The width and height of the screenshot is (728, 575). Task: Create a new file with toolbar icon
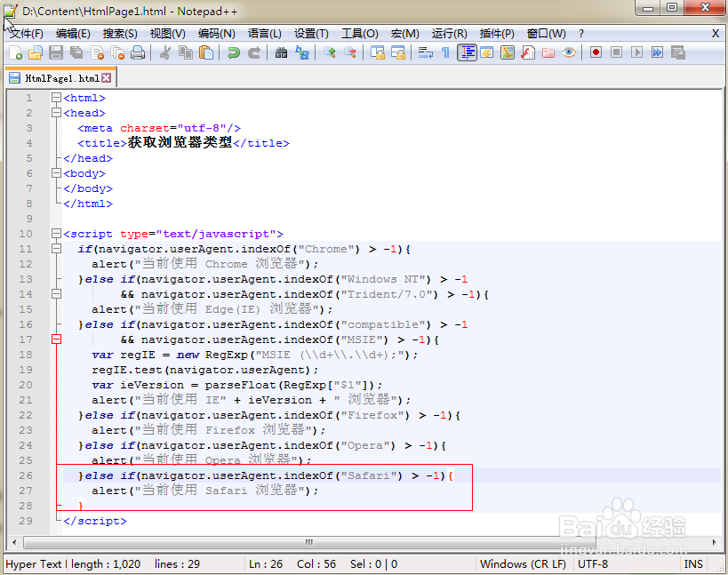pos(15,53)
